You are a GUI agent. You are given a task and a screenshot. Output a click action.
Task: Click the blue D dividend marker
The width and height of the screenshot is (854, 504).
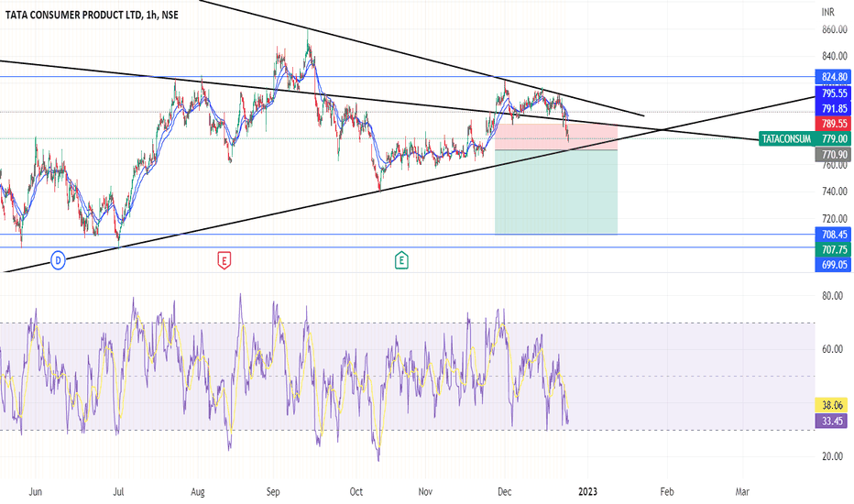point(59,260)
